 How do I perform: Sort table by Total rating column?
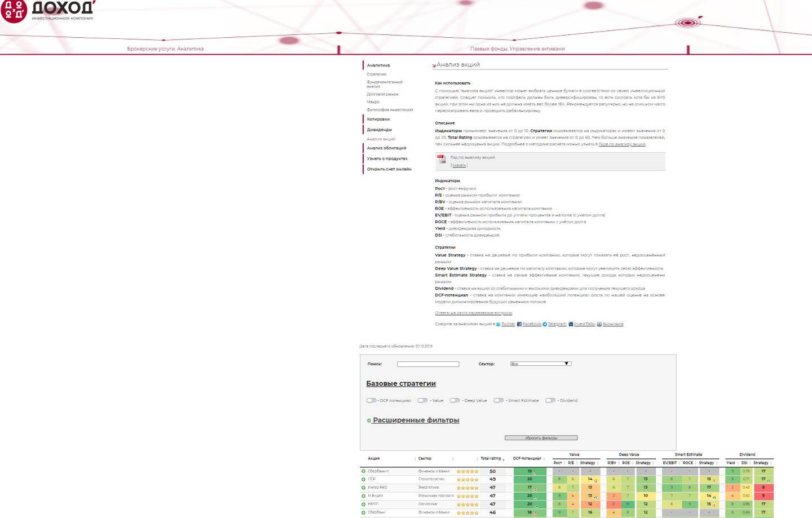(x=491, y=458)
